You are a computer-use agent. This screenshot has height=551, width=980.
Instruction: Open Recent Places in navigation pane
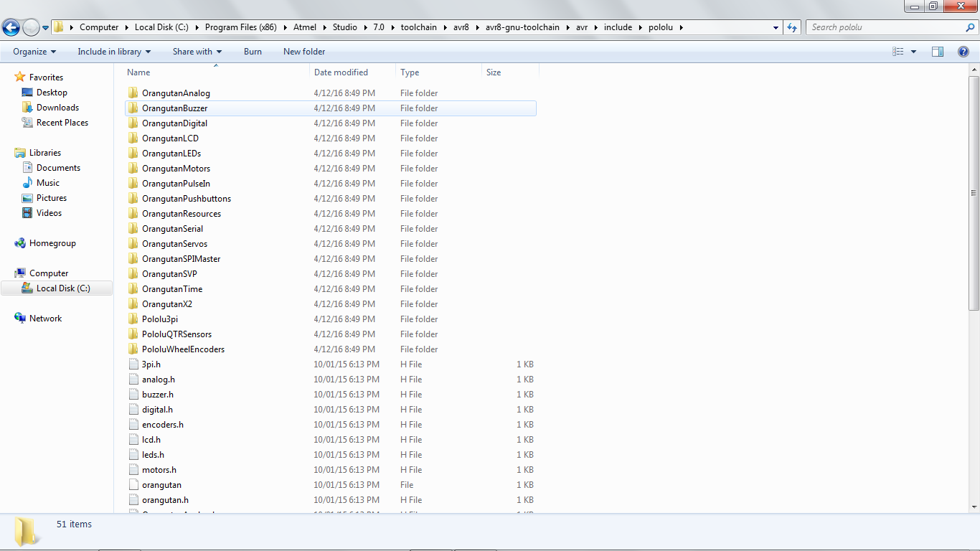coord(62,123)
